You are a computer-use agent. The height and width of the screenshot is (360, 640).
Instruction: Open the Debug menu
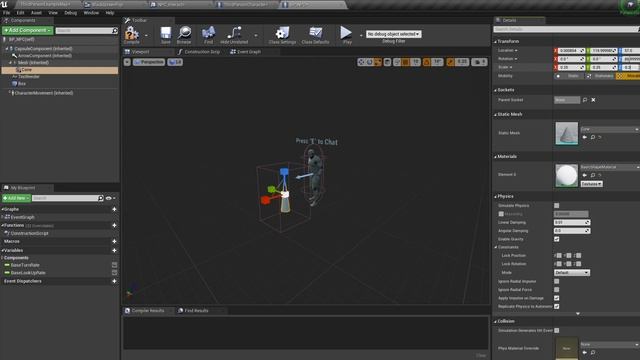(x=71, y=13)
